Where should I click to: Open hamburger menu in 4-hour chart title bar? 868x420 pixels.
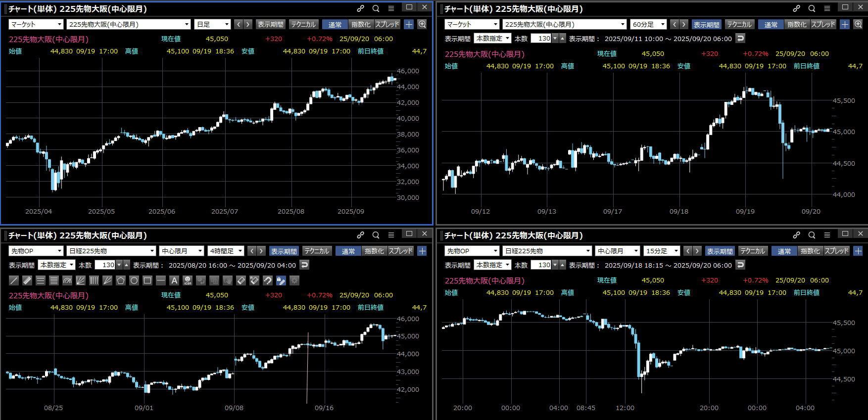[x=391, y=235]
